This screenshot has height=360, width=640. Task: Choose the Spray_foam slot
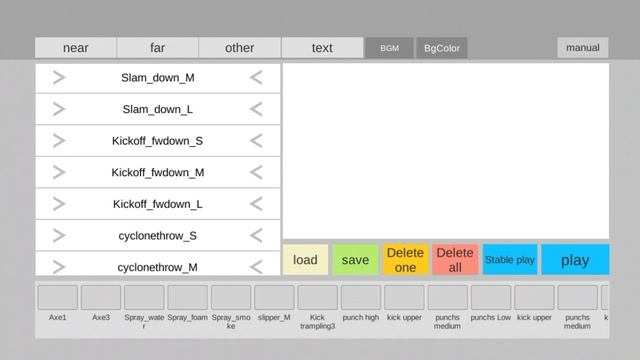tap(187, 297)
